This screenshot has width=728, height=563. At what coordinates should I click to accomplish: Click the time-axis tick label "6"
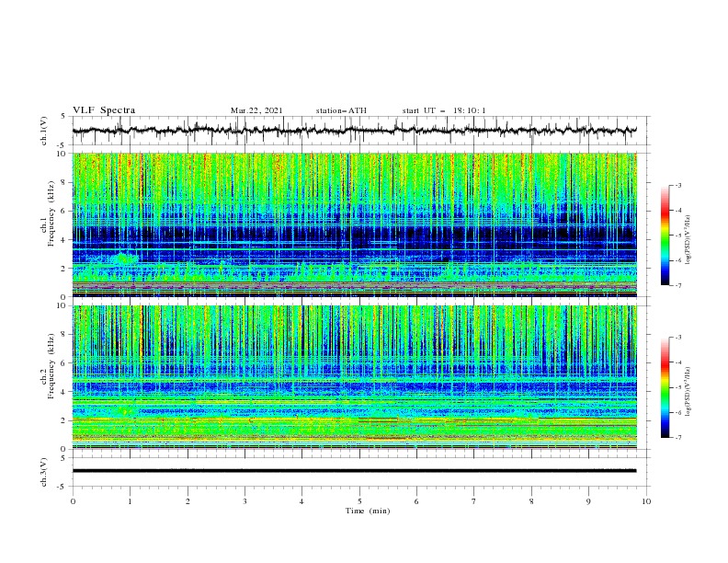click(x=416, y=501)
